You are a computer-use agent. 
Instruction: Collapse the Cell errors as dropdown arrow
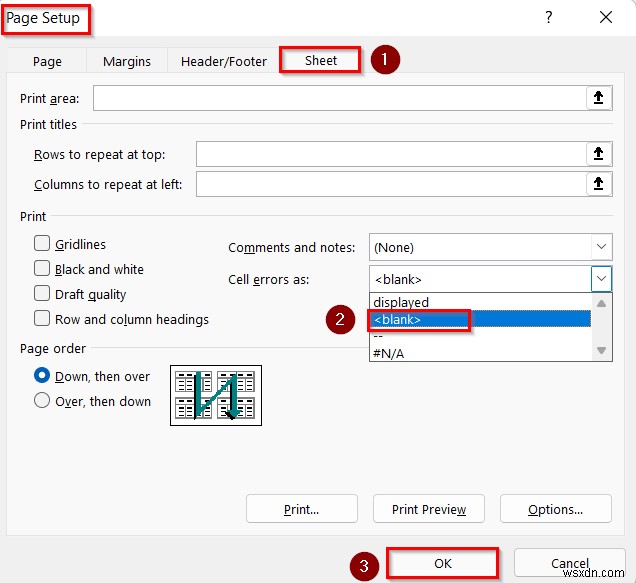[602, 279]
